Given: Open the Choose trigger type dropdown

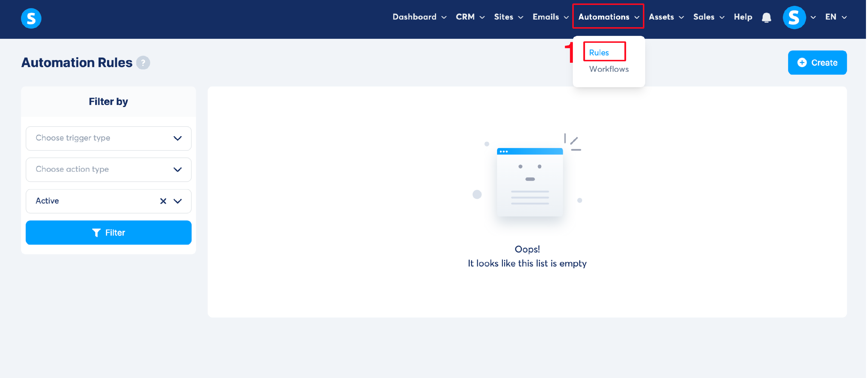Looking at the screenshot, I should point(109,139).
